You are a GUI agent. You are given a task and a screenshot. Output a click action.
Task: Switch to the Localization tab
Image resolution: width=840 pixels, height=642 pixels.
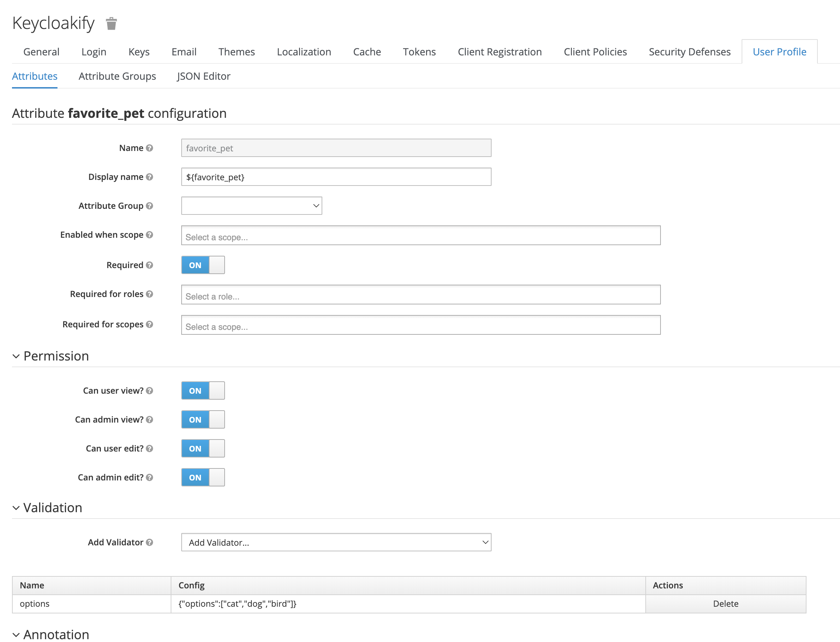(304, 52)
